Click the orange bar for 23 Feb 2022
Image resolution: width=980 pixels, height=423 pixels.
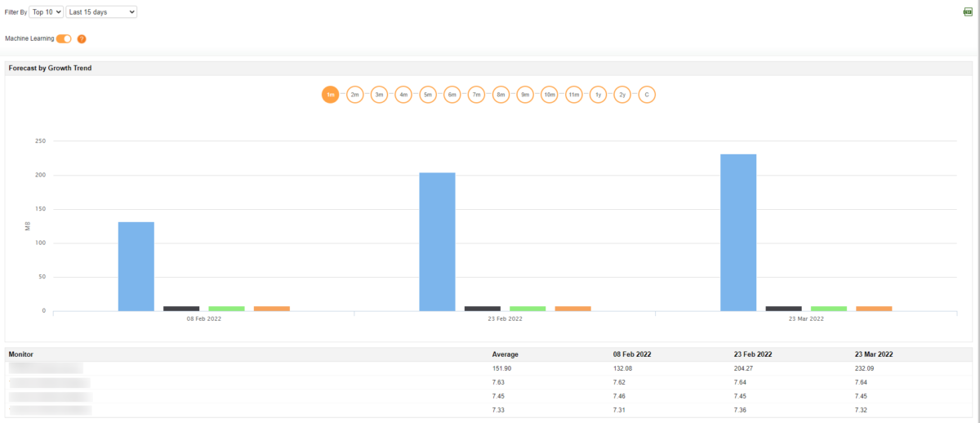click(572, 309)
